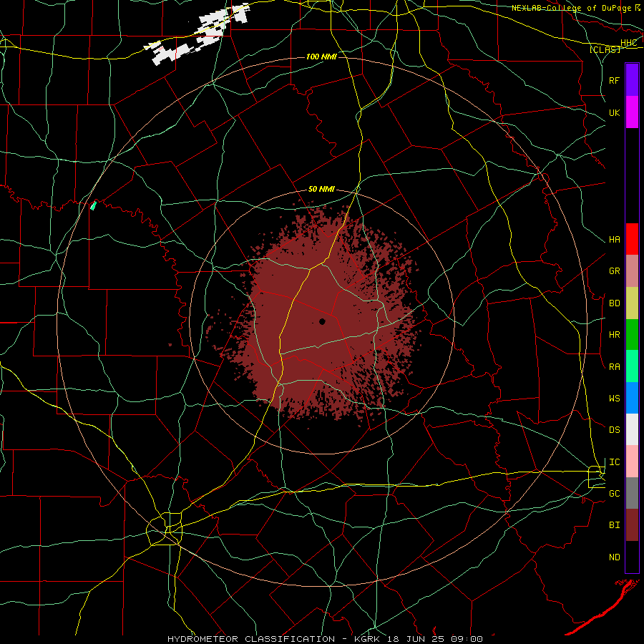
Task: Click "HYDROMETEOR CLASSIFICATION" in the footer title
Action: pos(251,639)
